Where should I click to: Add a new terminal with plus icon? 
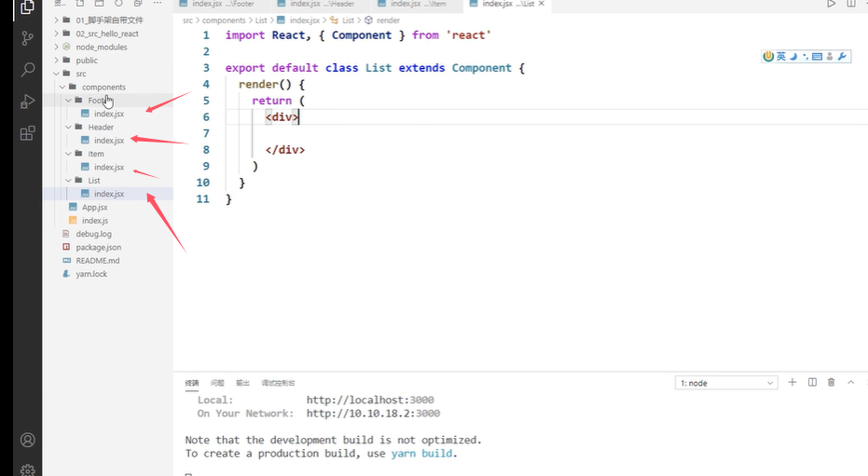click(792, 382)
